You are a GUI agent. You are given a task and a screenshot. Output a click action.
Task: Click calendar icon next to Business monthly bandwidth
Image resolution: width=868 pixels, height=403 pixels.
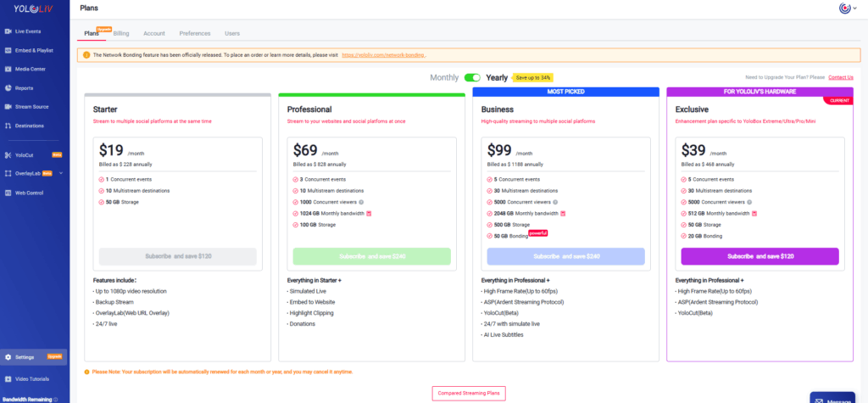(562, 213)
